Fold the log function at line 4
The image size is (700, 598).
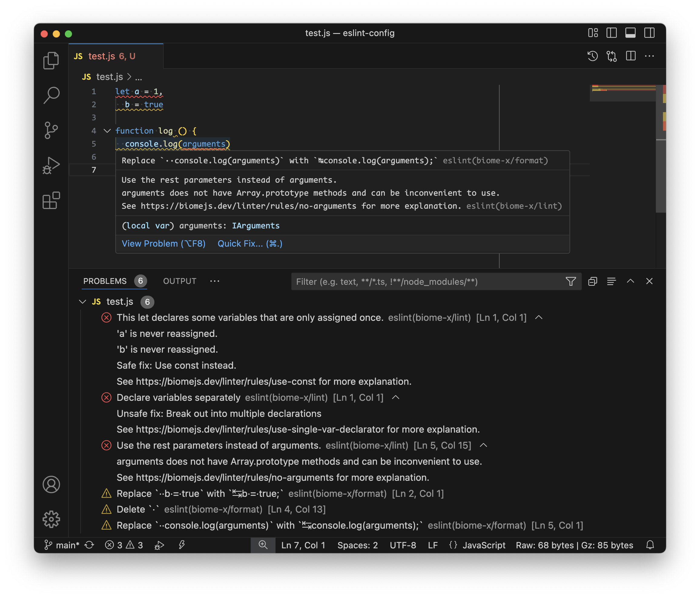(x=107, y=131)
